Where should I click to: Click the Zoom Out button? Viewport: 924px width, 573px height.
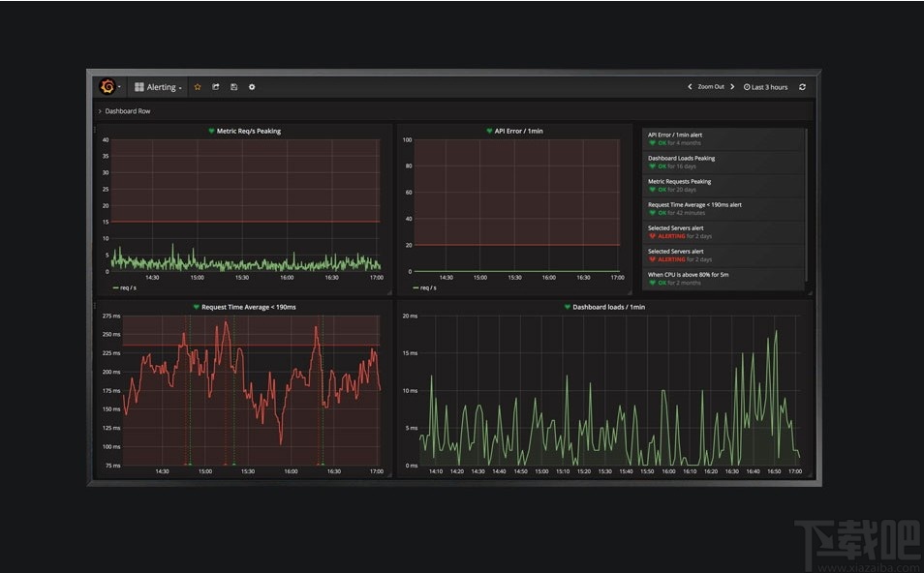click(712, 87)
